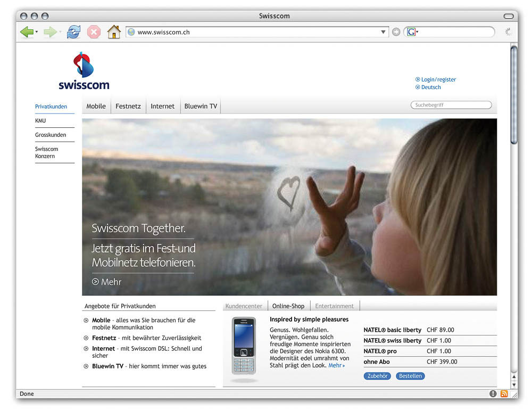532x409 pixels.
Task: Click the arrow icon beside Login/register
Action: pyautogui.click(x=418, y=79)
